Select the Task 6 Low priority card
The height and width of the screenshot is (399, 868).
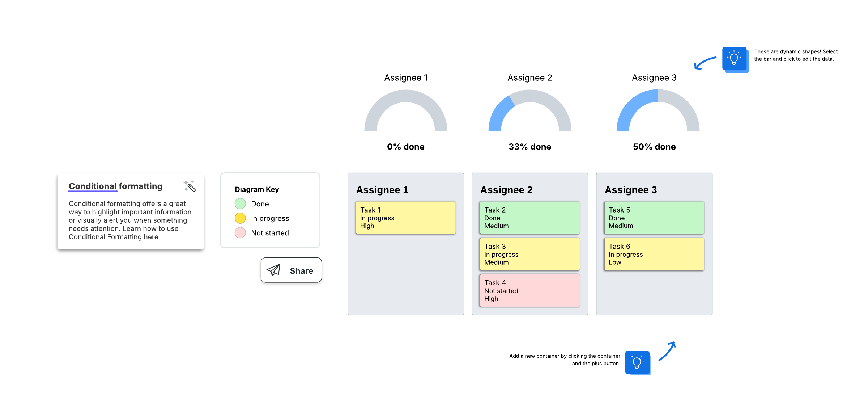pos(654,254)
